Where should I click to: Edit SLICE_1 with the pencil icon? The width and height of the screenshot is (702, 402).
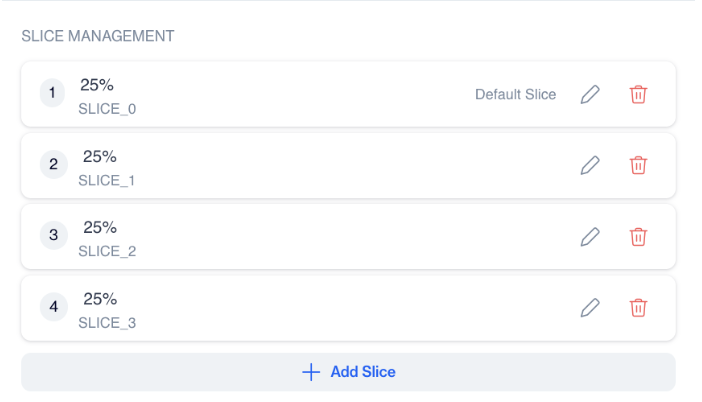[590, 165]
